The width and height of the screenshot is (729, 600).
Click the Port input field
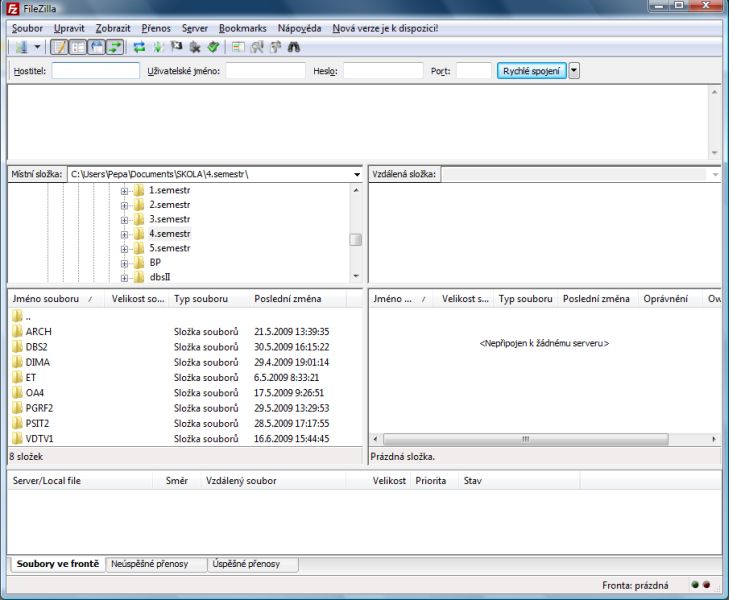pyautogui.click(x=473, y=71)
